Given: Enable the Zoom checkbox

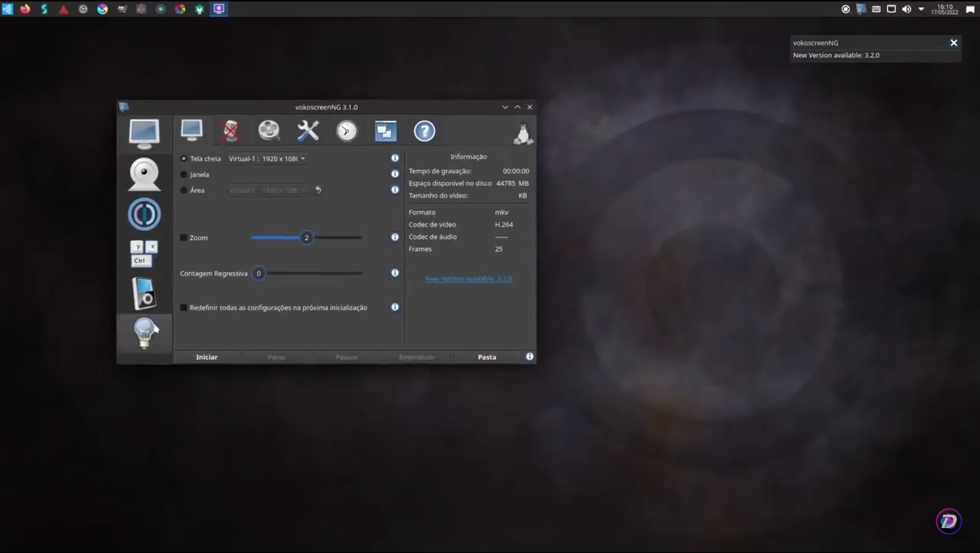Looking at the screenshot, I should click(184, 237).
